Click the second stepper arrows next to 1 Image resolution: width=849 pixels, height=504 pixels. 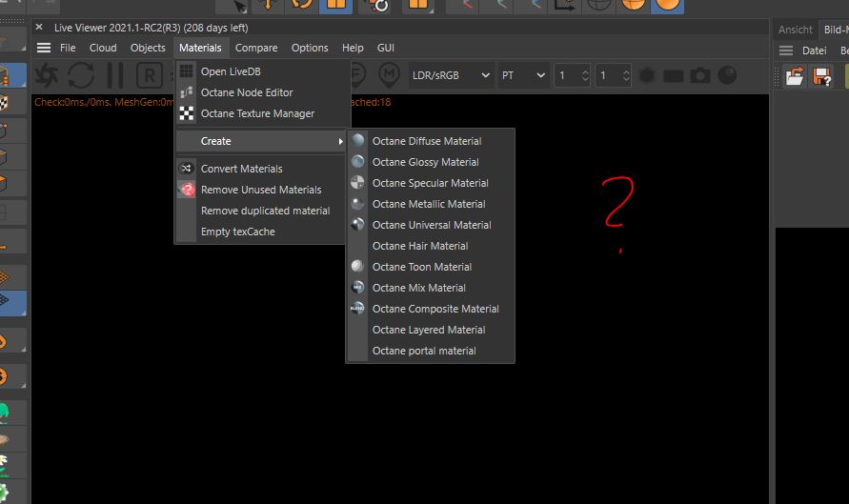[x=626, y=75]
